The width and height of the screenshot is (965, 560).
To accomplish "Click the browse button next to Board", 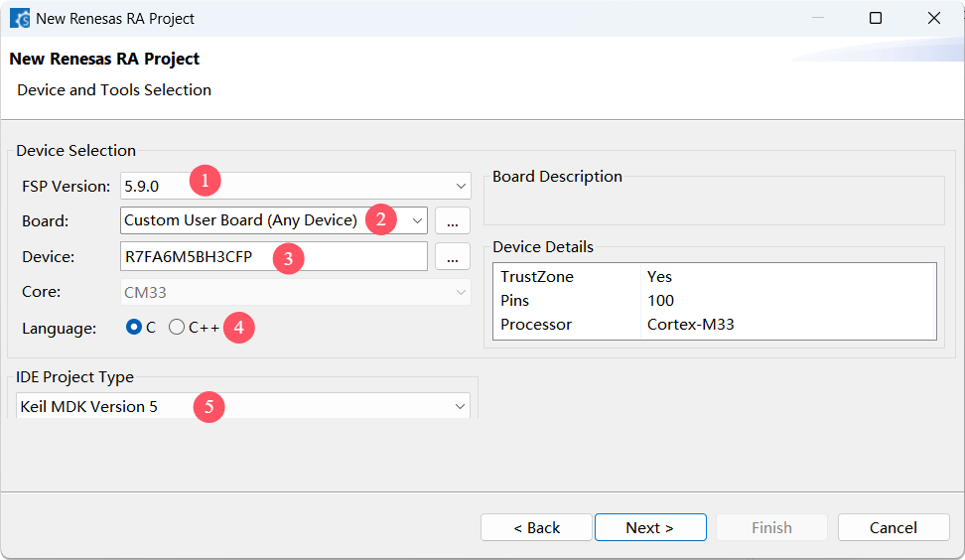I will point(453,221).
